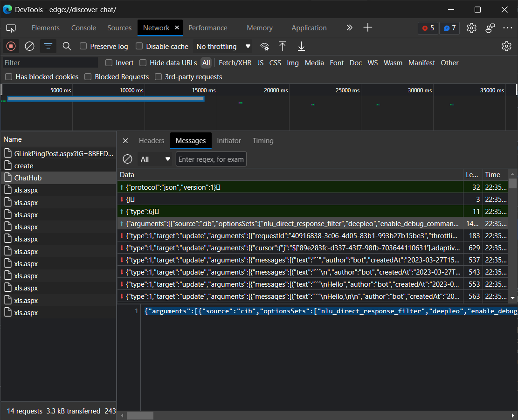Viewport: 518px width, 420px height.
Task: Open the inspect element picker tool
Action: [x=10, y=28]
